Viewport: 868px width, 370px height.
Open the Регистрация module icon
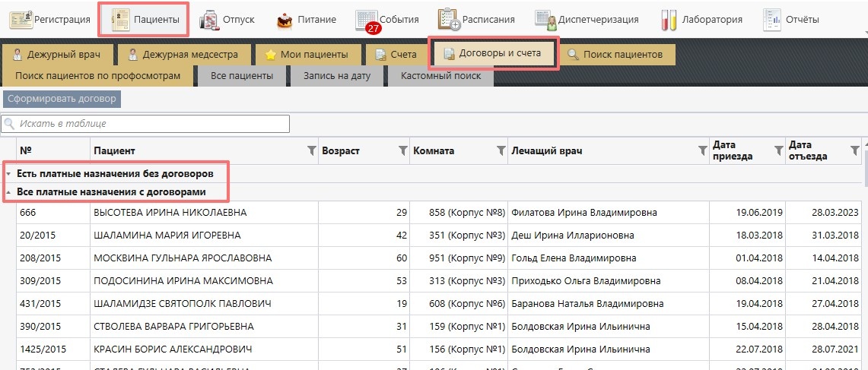21,19
